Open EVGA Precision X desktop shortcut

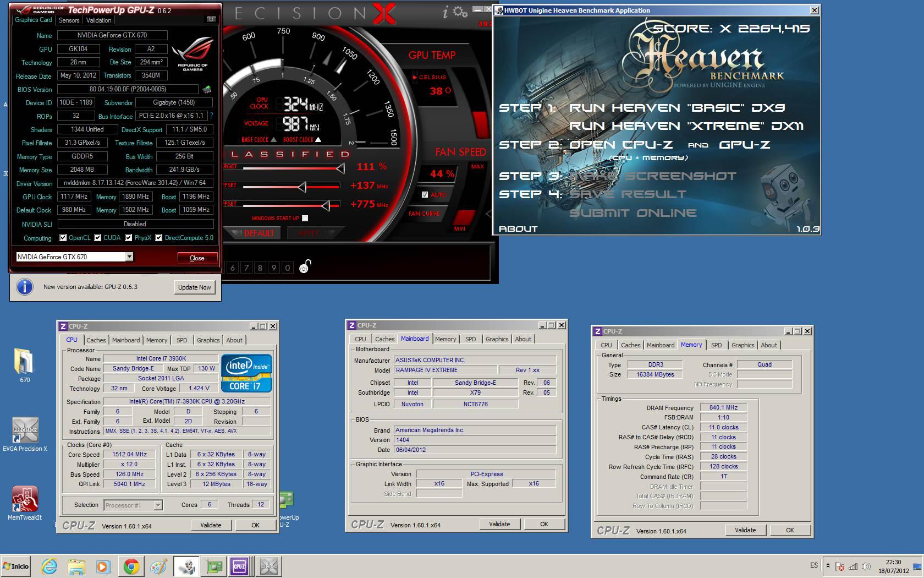pos(25,434)
